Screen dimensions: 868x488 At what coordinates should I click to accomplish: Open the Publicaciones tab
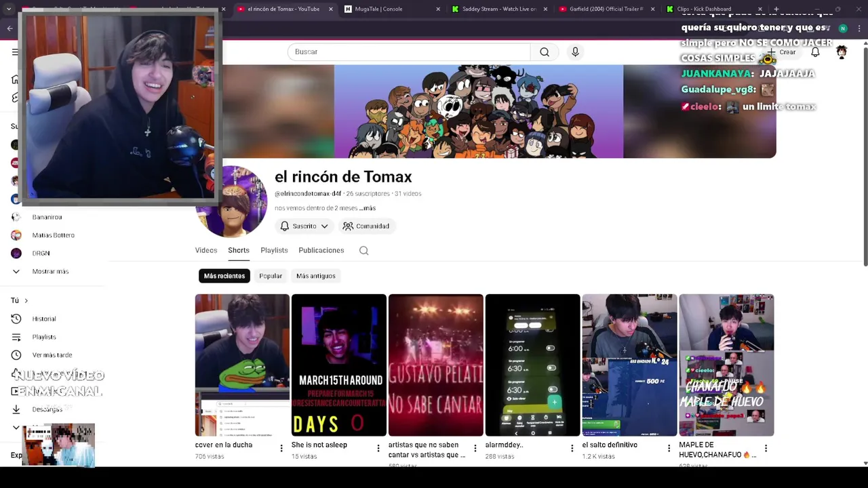(x=321, y=251)
